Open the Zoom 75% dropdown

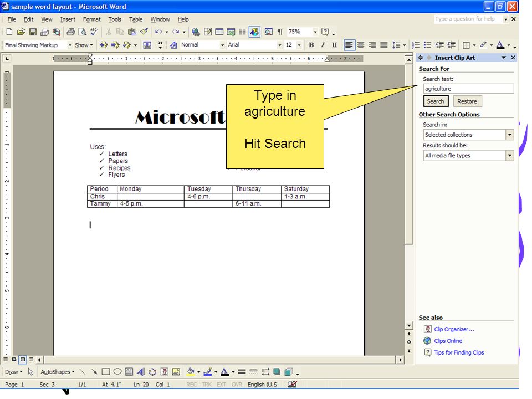pyautogui.click(x=315, y=32)
